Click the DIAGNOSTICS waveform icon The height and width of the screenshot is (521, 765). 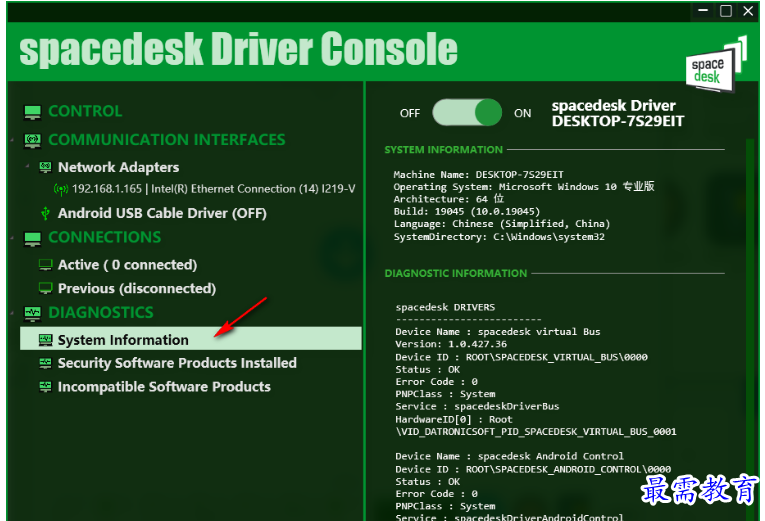(x=33, y=313)
